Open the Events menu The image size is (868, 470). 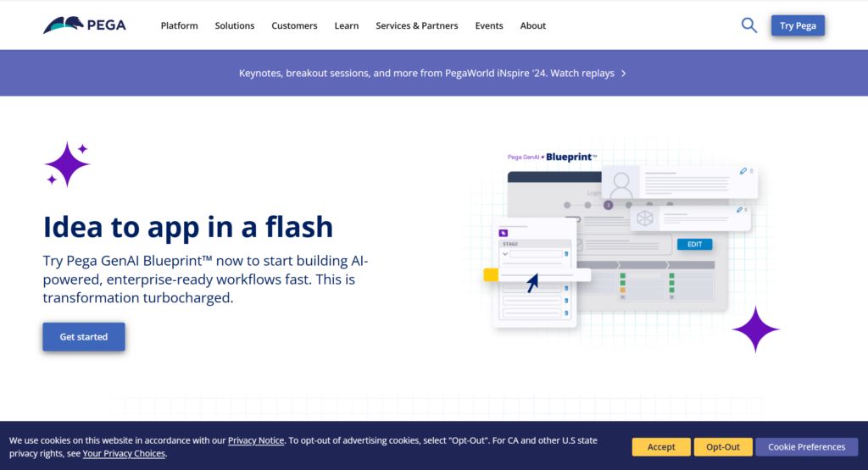[489, 25]
